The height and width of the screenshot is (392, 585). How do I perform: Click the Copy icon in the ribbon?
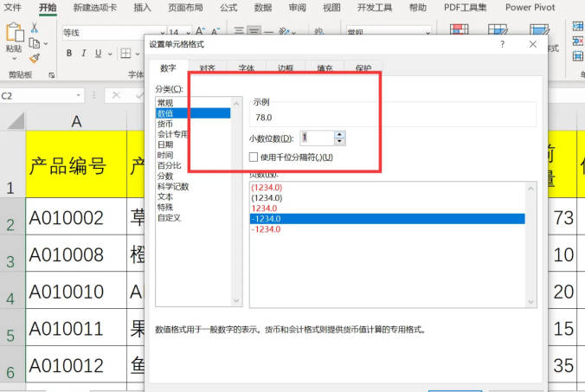pyautogui.click(x=35, y=43)
